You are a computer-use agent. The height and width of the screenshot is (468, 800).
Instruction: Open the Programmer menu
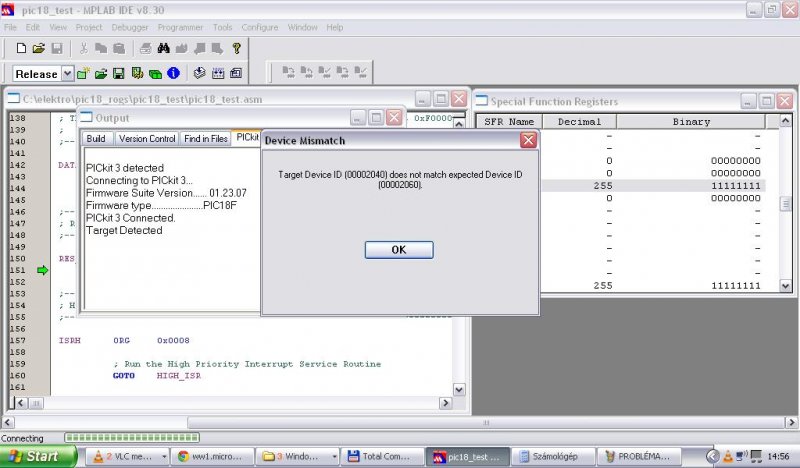180,28
